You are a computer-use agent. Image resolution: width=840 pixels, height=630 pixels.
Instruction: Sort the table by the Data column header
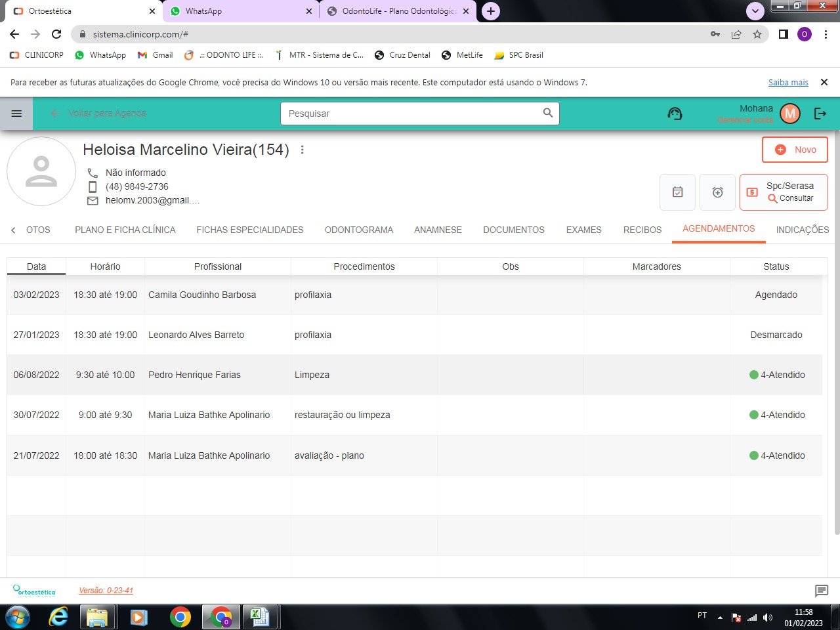[36, 266]
